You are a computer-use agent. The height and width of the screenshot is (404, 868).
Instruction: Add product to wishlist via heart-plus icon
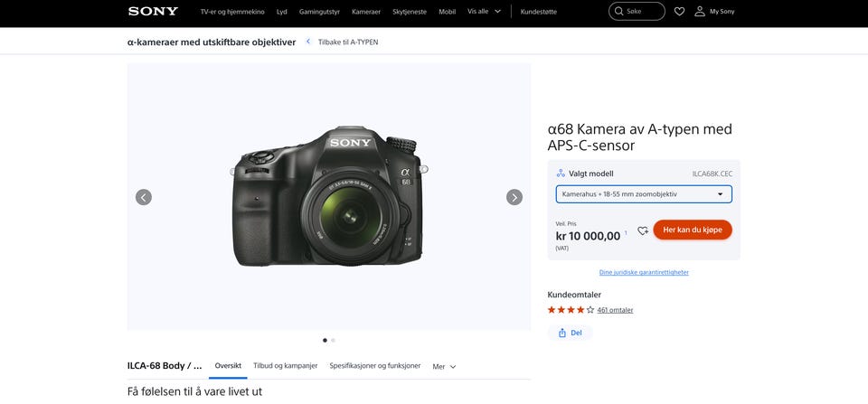[643, 230]
